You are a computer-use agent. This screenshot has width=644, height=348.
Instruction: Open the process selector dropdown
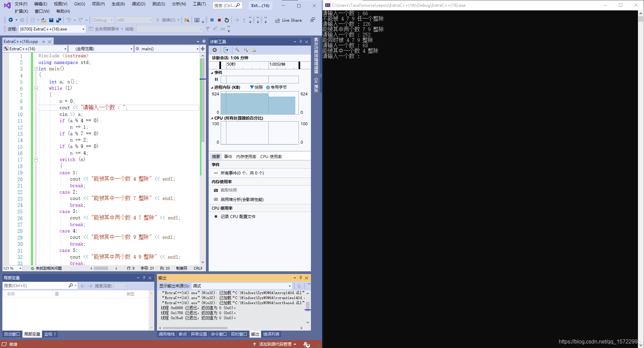click(x=52, y=29)
